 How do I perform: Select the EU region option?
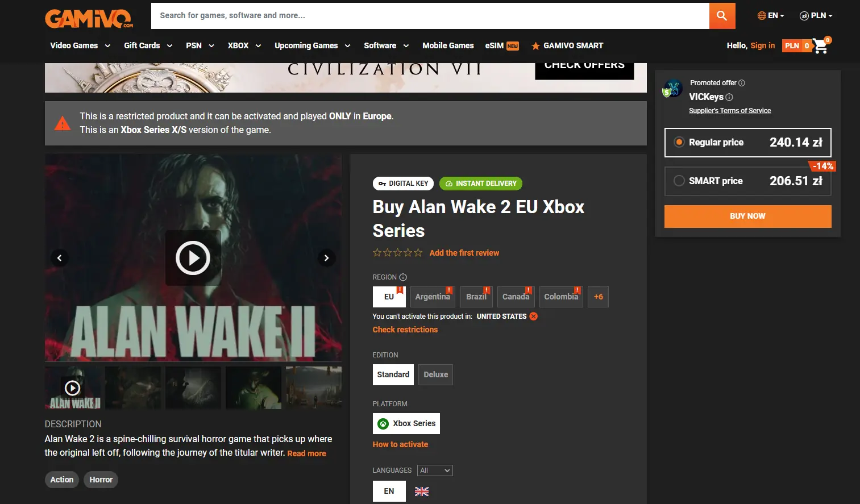389,297
